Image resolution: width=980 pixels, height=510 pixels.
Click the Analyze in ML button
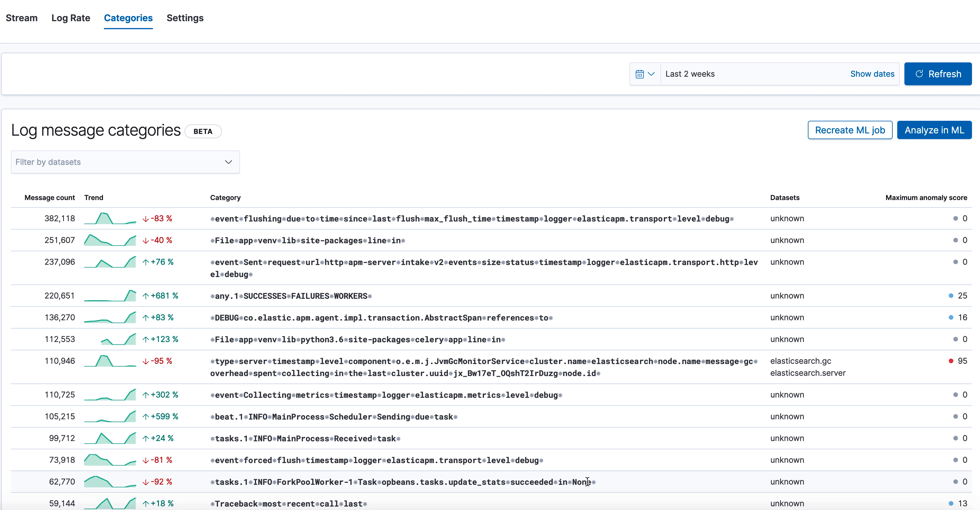click(933, 130)
